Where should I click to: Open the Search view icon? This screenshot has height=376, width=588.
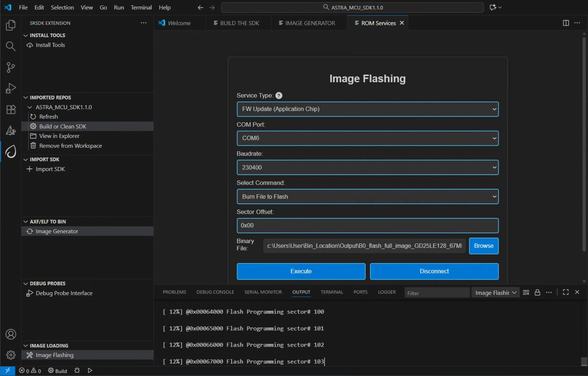(11, 46)
